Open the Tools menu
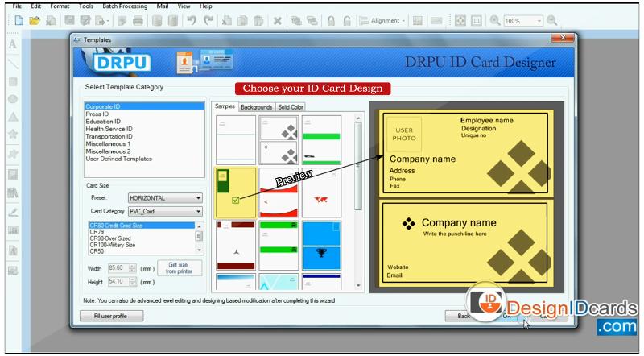The width and height of the screenshot is (644, 356). coord(86,6)
